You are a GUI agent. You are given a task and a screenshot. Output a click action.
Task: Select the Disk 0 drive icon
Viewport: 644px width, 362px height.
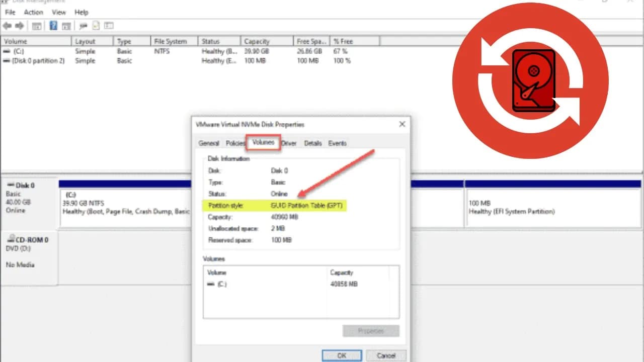pos(10,185)
